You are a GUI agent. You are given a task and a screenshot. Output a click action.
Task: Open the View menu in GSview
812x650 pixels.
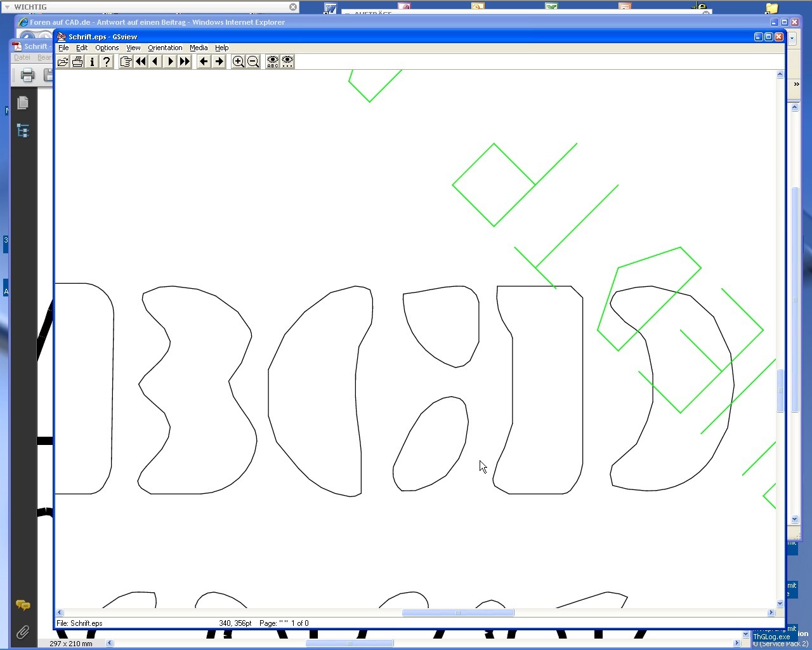point(133,48)
